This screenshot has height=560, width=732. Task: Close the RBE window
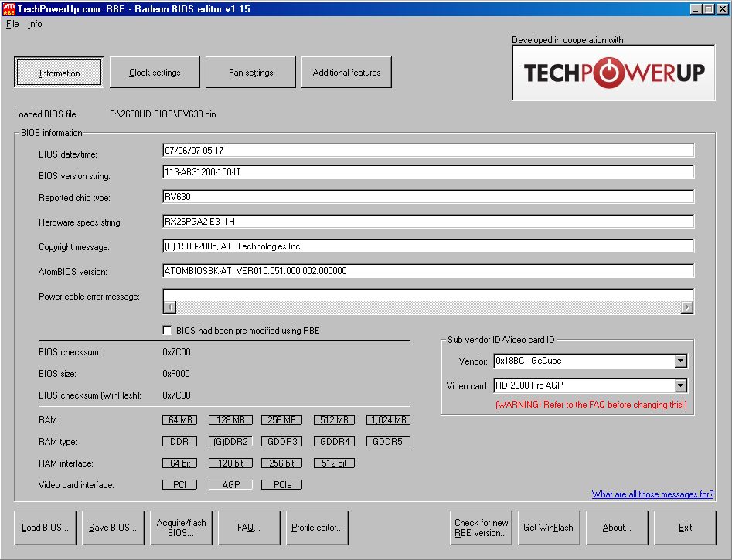pyautogui.click(x=722, y=8)
